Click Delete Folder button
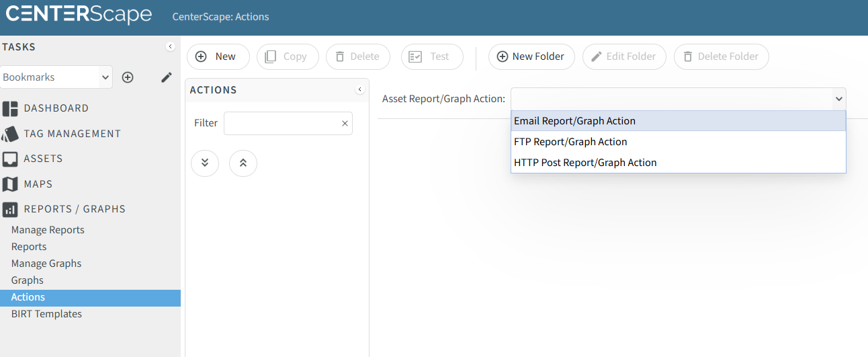The image size is (868, 357). pos(722,56)
